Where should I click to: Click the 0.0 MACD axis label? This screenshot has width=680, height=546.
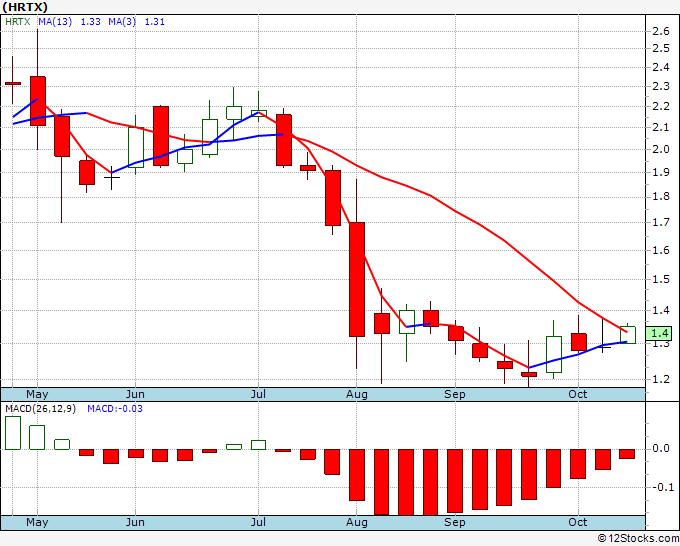(x=661, y=448)
